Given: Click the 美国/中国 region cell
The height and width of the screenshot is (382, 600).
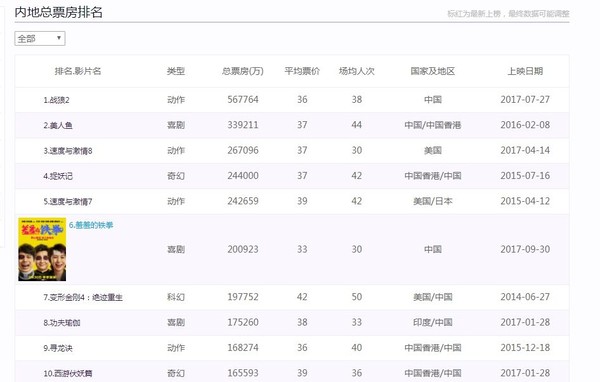Looking at the screenshot, I should tap(433, 297).
